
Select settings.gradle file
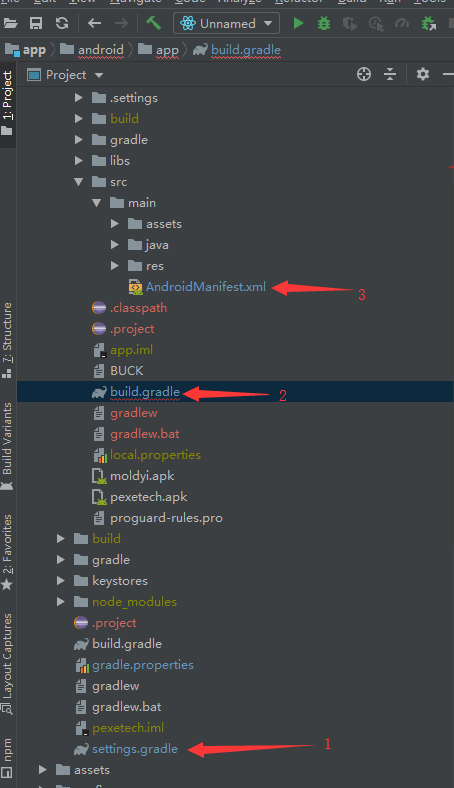(135, 749)
